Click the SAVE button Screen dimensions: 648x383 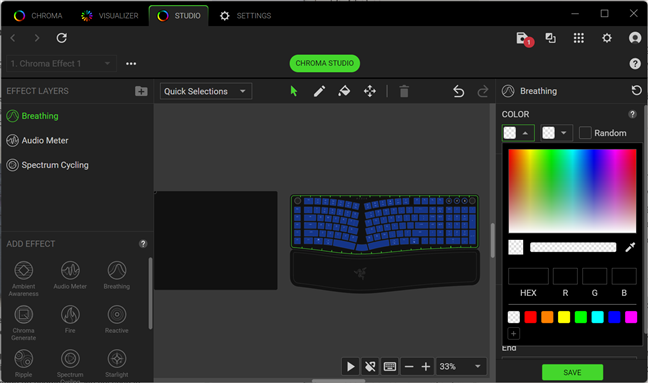(572, 372)
